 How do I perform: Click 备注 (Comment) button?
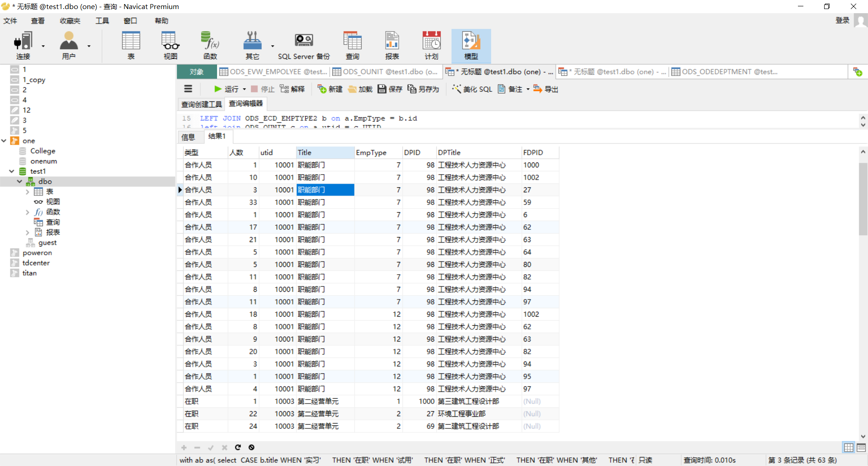(x=510, y=89)
